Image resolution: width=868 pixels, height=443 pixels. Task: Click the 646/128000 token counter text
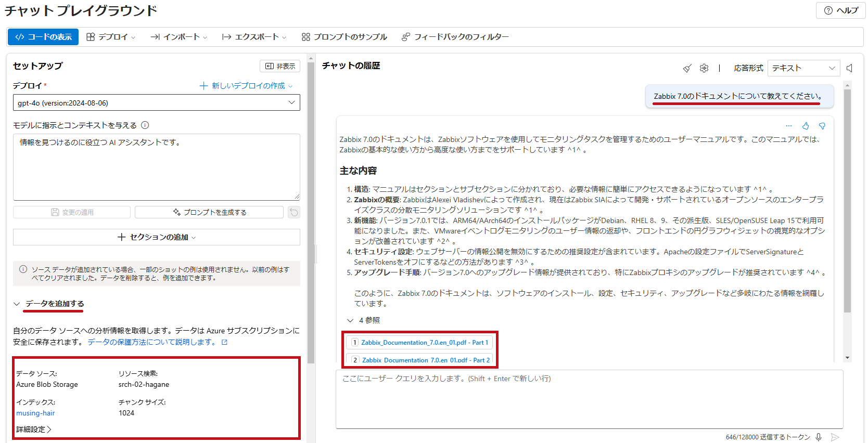click(x=768, y=437)
